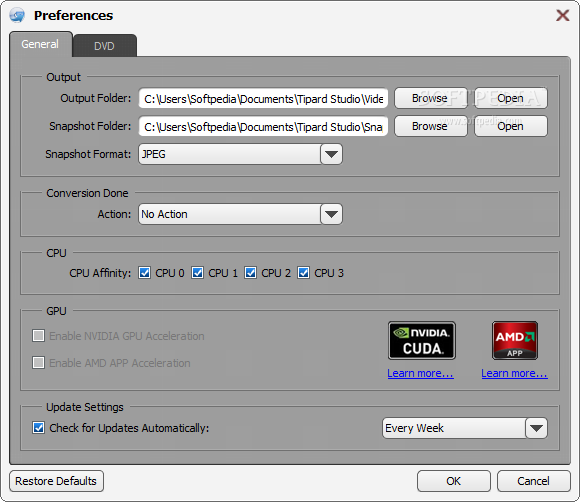This screenshot has width=580, height=502.
Task: Switch to the General tab
Action: 40,44
